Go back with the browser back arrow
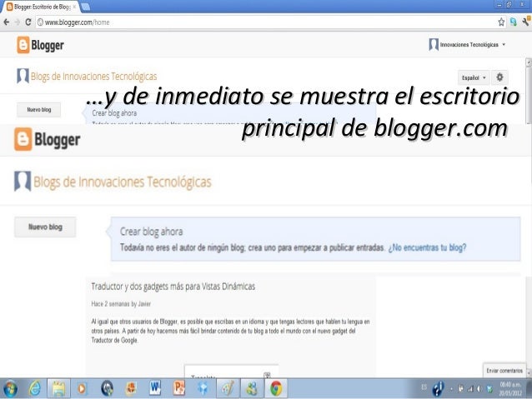 pos(7,22)
